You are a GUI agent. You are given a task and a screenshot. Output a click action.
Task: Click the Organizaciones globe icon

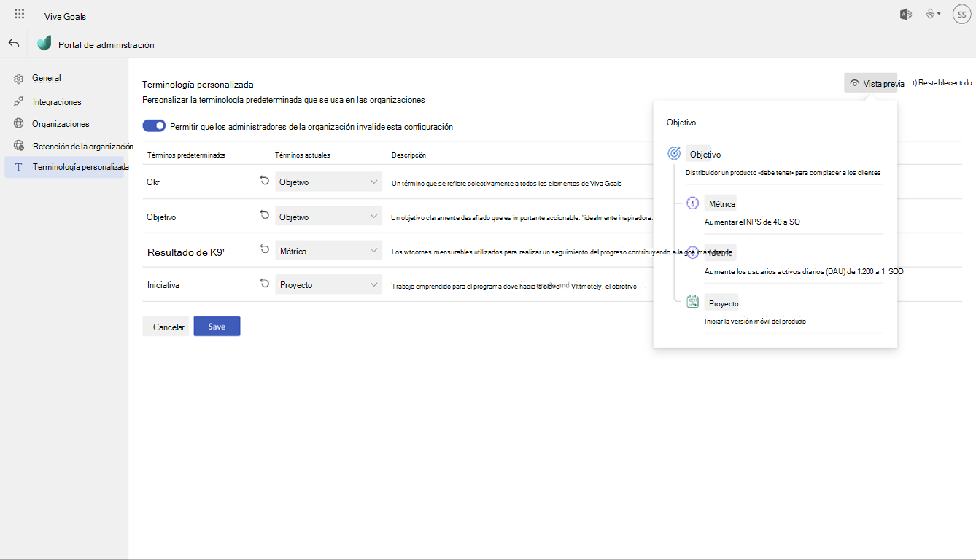19,124
